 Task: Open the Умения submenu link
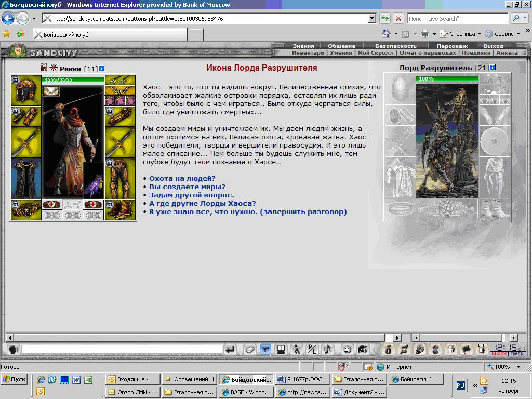341,52
